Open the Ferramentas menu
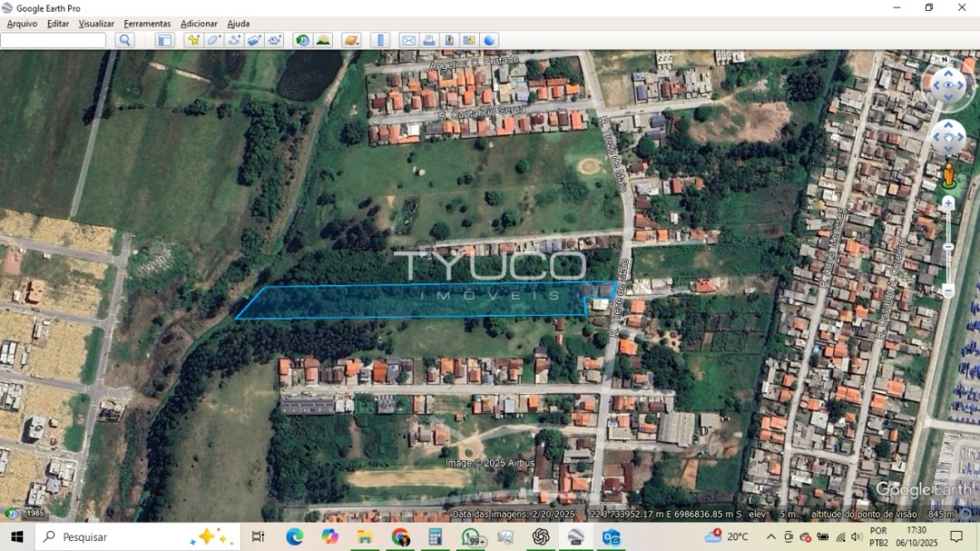Viewport: 980px width, 551px height. (147, 24)
